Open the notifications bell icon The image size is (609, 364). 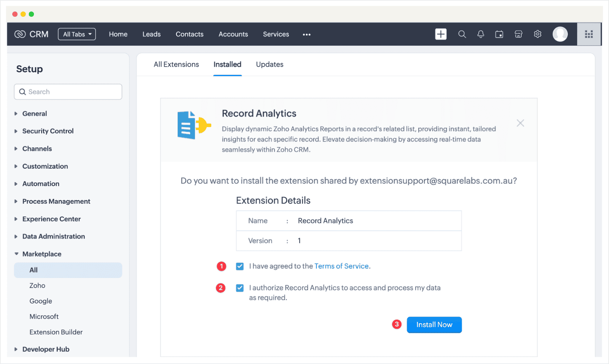pyautogui.click(x=481, y=34)
